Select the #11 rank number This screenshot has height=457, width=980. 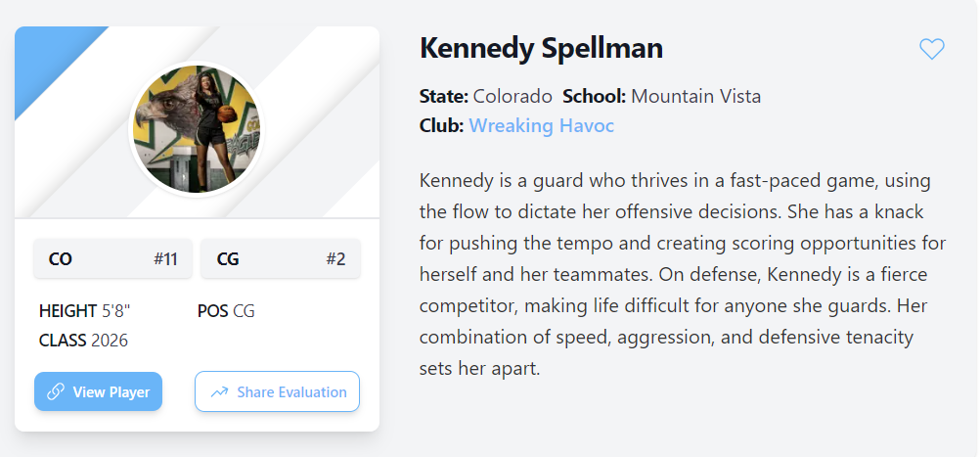(165, 258)
